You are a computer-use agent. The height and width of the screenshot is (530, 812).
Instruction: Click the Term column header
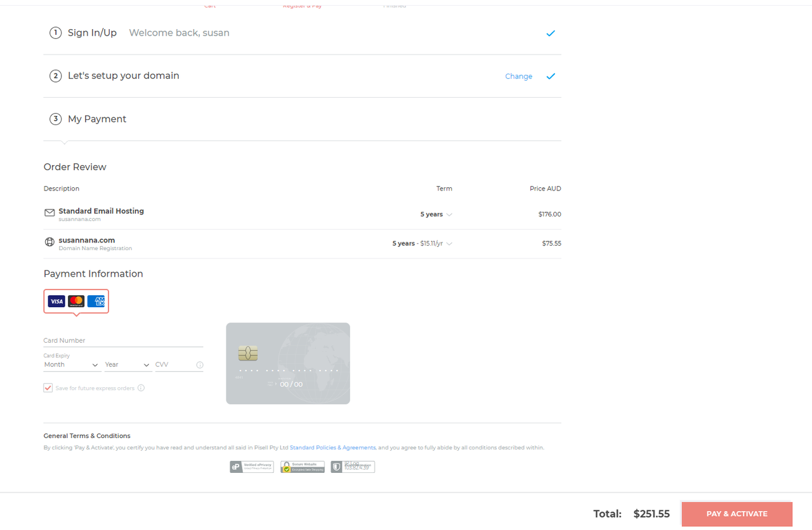(x=444, y=189)
